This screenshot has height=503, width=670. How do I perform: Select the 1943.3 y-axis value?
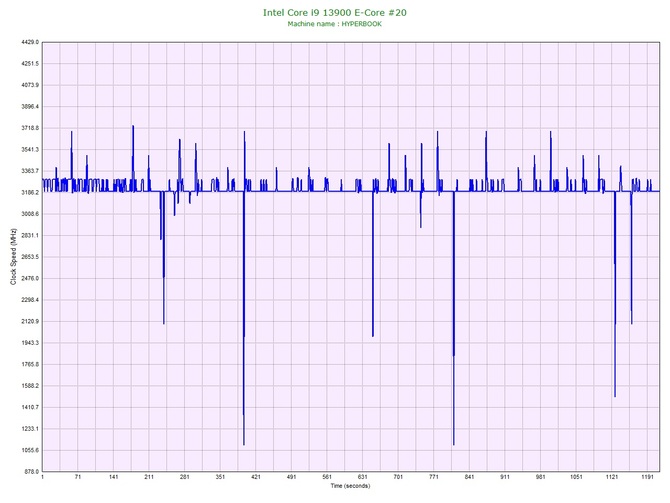point(30,343)
